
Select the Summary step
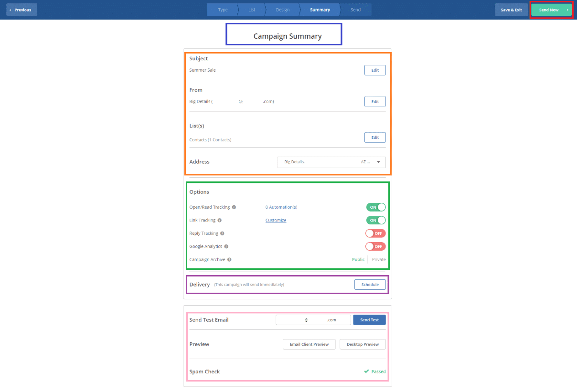click(320, 10)
